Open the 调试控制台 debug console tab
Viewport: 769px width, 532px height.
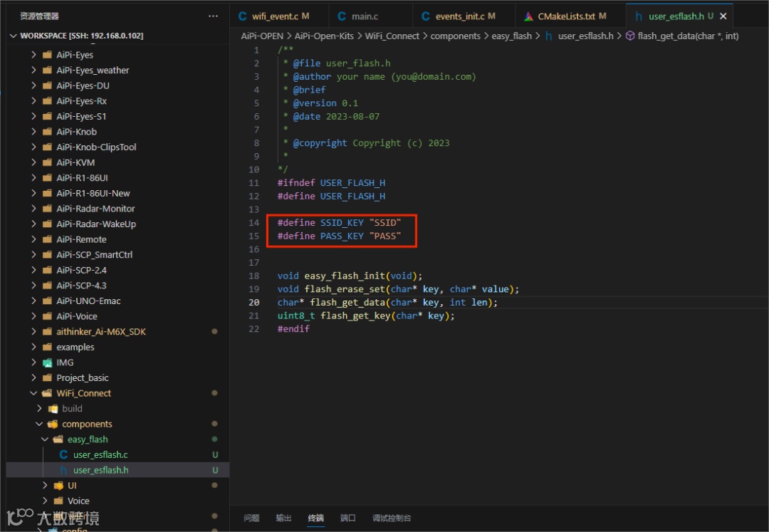click(x=391, y=518)
